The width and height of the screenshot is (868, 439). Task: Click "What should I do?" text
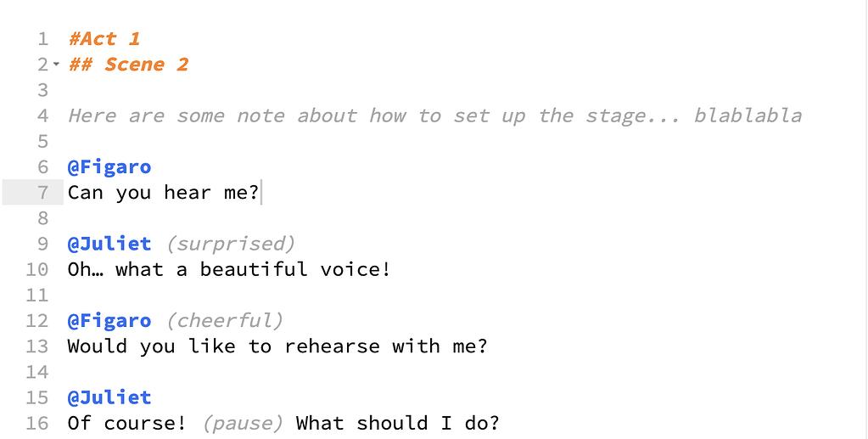point(397,423)
